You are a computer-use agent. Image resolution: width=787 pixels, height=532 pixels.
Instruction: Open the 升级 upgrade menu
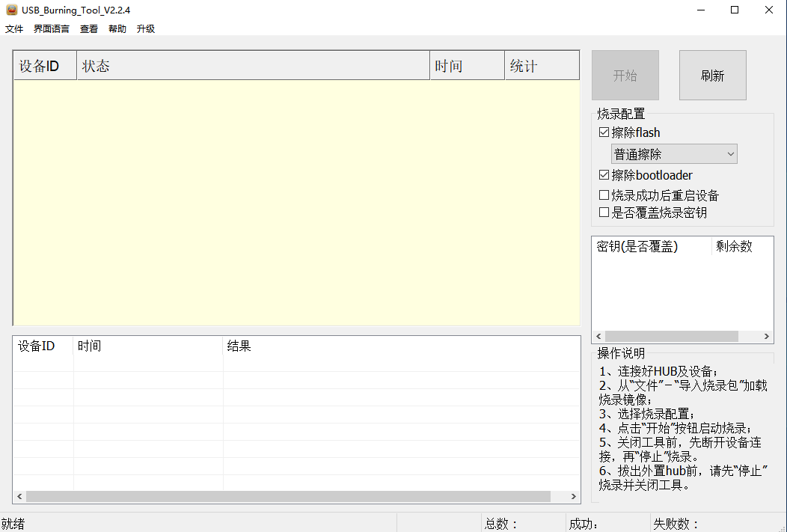[x=145, y=28]
